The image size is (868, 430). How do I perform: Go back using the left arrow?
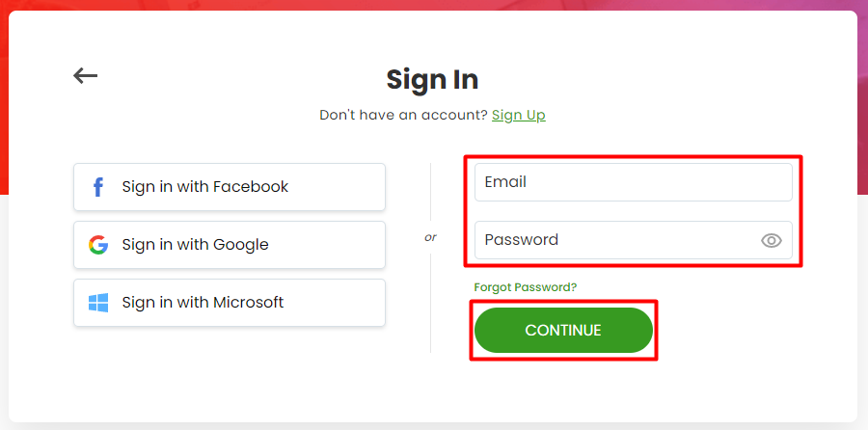pos(85,75)
